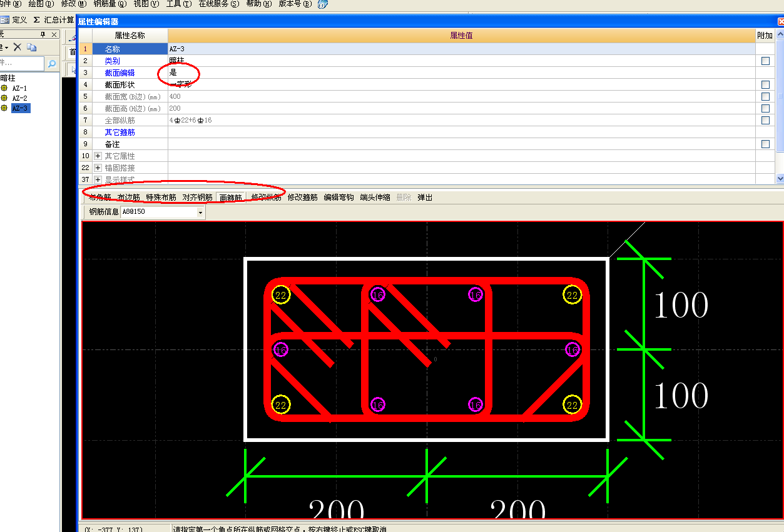The image size is (784, 532).
Task: Open the 工具(T) menu
Action: 179,4
